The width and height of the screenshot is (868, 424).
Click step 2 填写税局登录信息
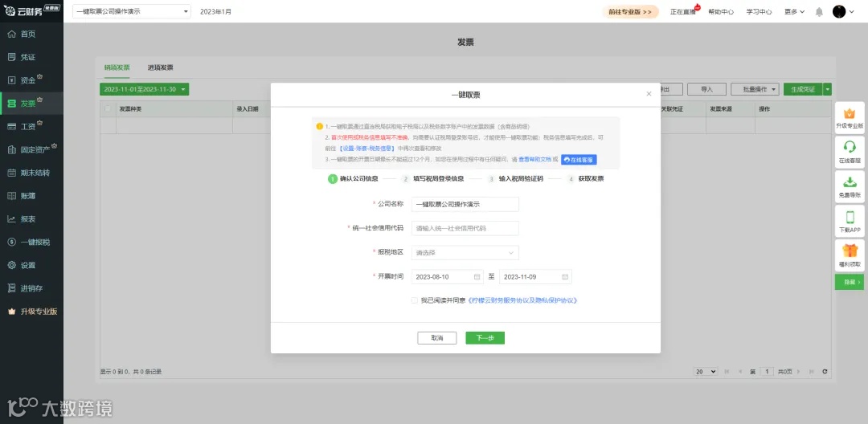pyautogui.click(x=433, y=179)
